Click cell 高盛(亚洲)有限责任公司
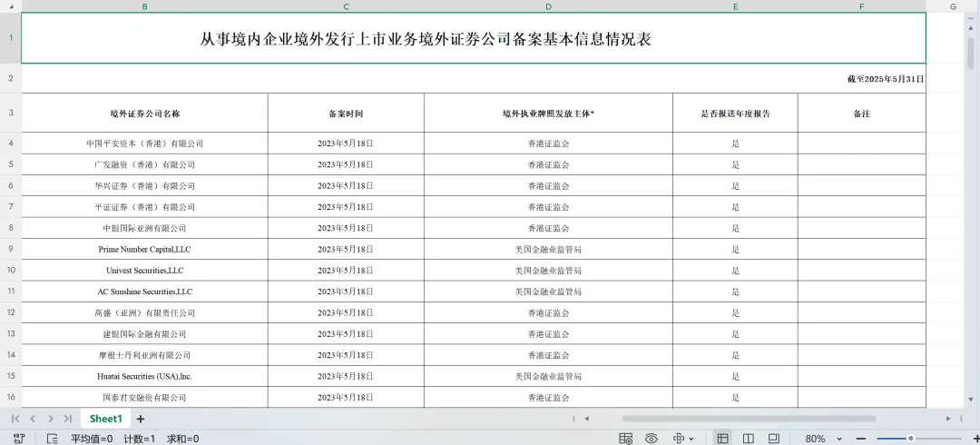Viewport: 980px width, 445px height. (x=144, y=313)
